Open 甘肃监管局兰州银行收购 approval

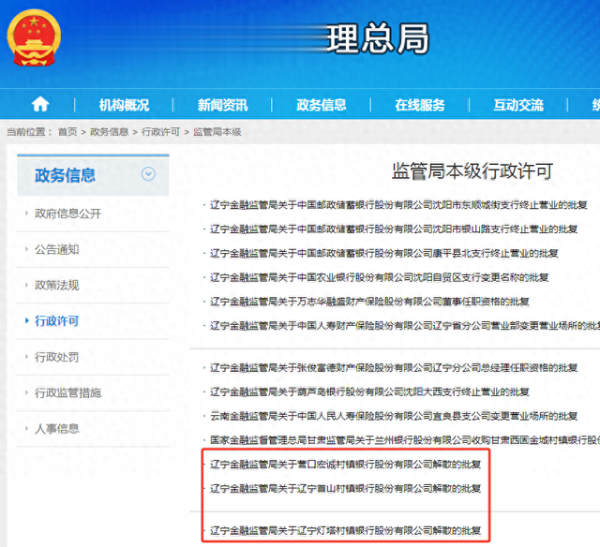405,440
